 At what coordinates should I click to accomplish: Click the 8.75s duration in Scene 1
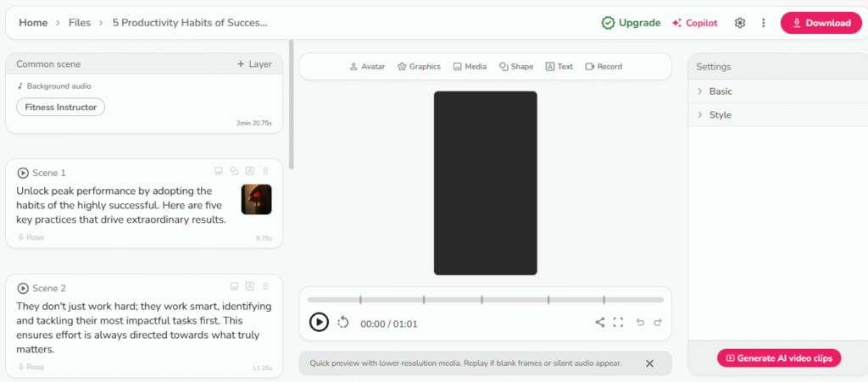pyautogui.click(x=264, y=239)
